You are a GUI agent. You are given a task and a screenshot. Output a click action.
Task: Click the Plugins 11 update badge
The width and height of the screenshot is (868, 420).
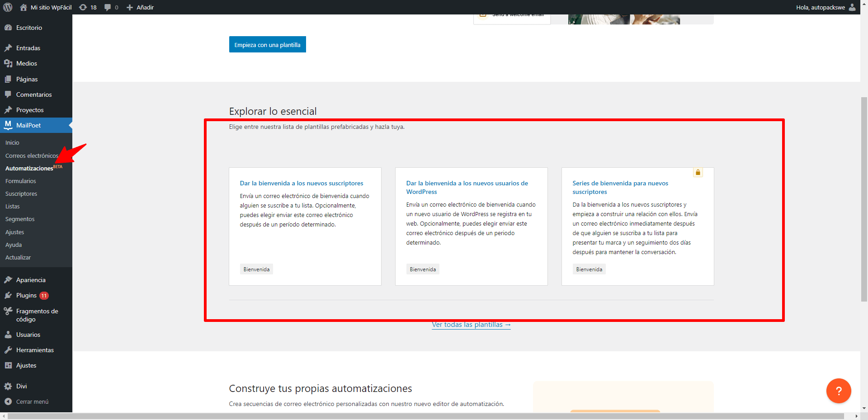pyautogui.click(x=44, y=296)
